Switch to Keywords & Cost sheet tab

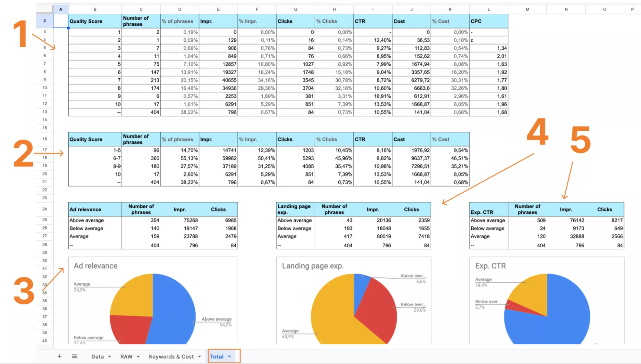click(x=171, y=357)
